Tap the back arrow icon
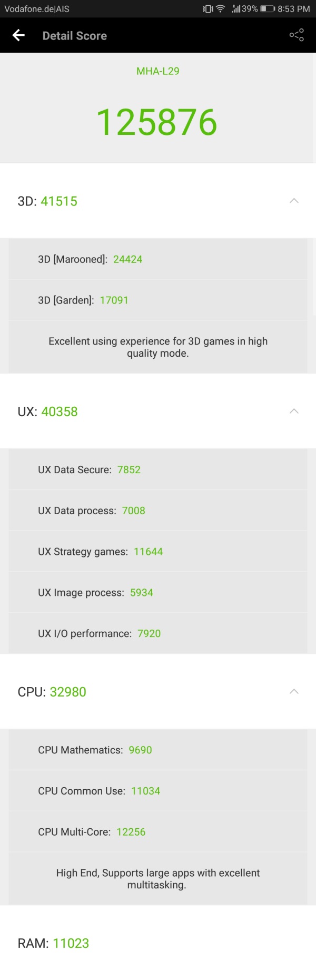Viewport: 316px width, 980px height. coord(18,35)
